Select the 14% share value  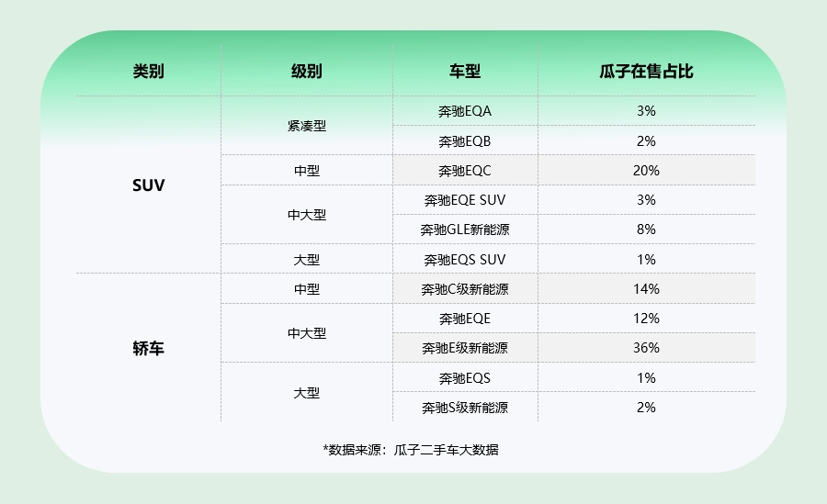[x=646, y=289]
